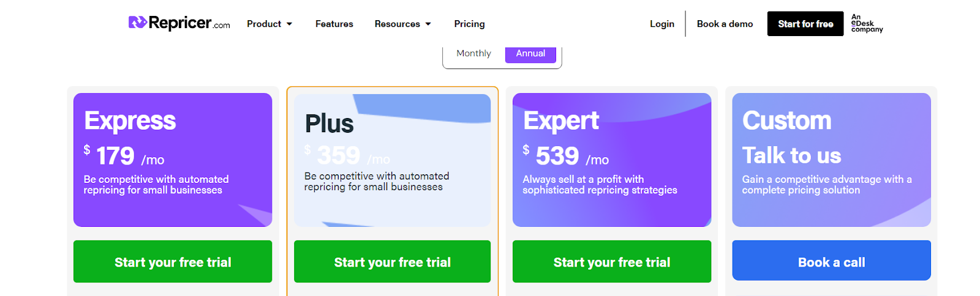
Task: Click Book a demo link
Action: click(725, 24)
